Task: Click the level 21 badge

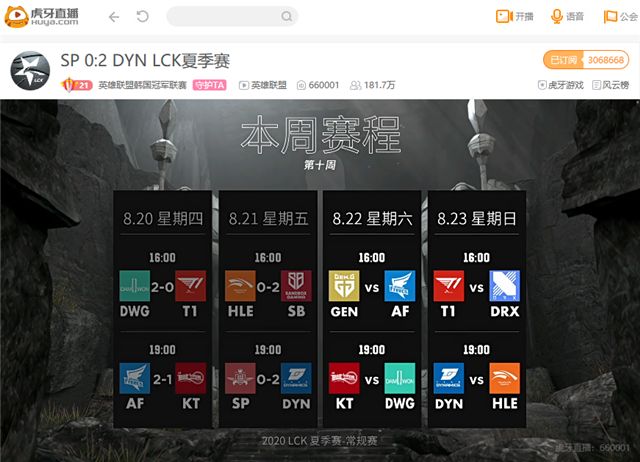Action: point(77,85)
